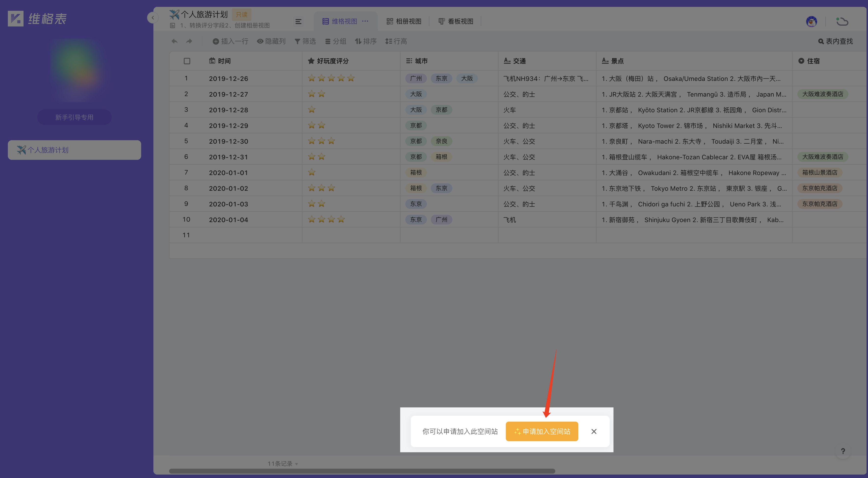Click the 广州 tag in row 1
868x478 pixels.
[416, 78]
